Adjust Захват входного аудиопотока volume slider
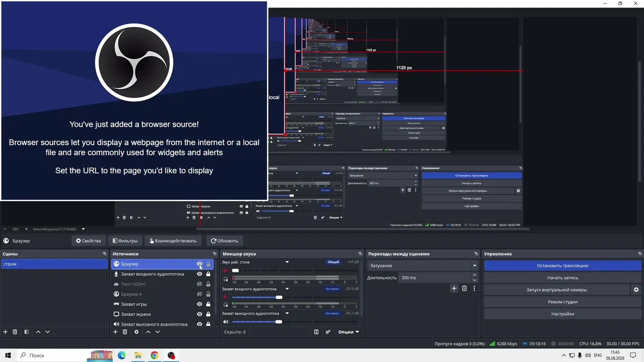 pos(279,297)
